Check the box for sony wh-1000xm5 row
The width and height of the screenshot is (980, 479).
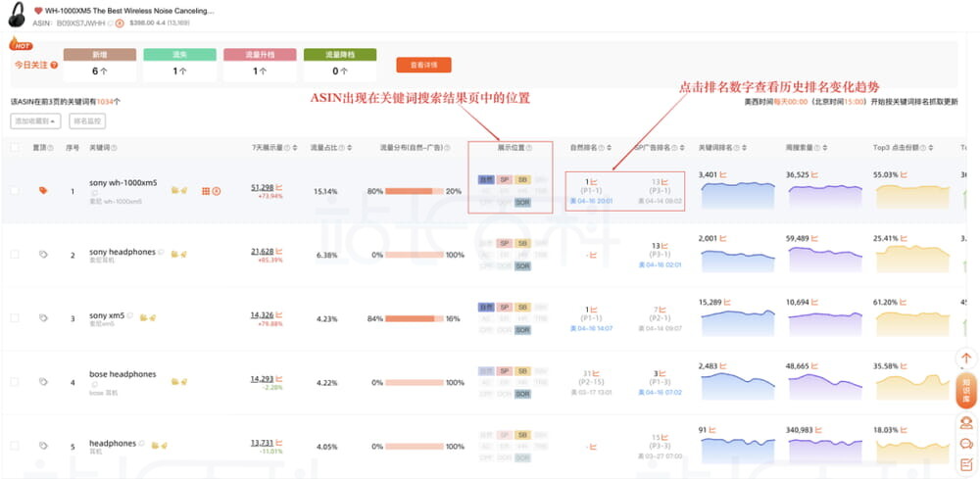coord(15,190)
